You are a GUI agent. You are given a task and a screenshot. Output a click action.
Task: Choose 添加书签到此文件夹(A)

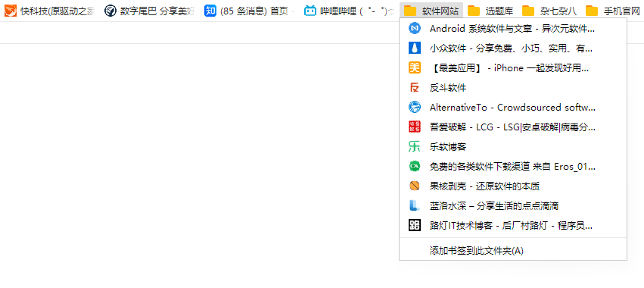pyautogui.click(x=513, y=251)
